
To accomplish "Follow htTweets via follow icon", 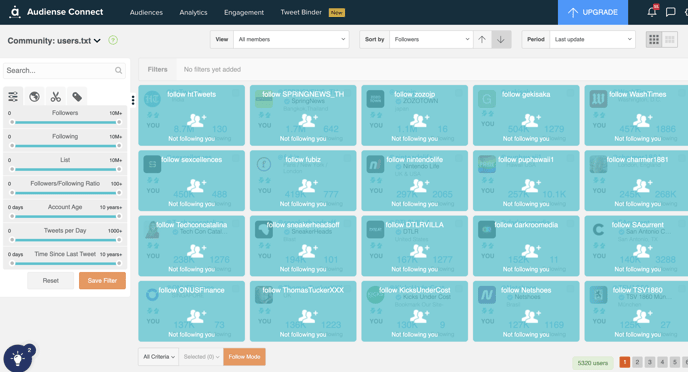I will pos(196,120).
